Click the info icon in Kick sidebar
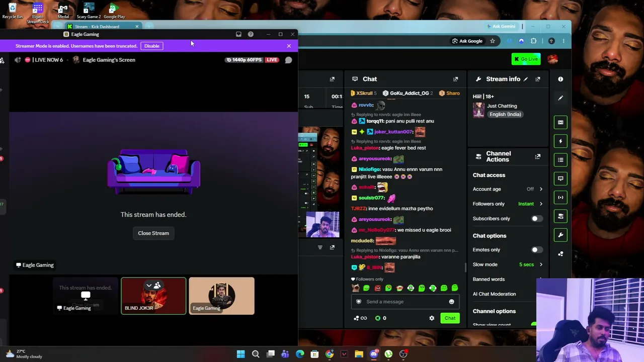The image size is (644, 362). pos(560,79)
